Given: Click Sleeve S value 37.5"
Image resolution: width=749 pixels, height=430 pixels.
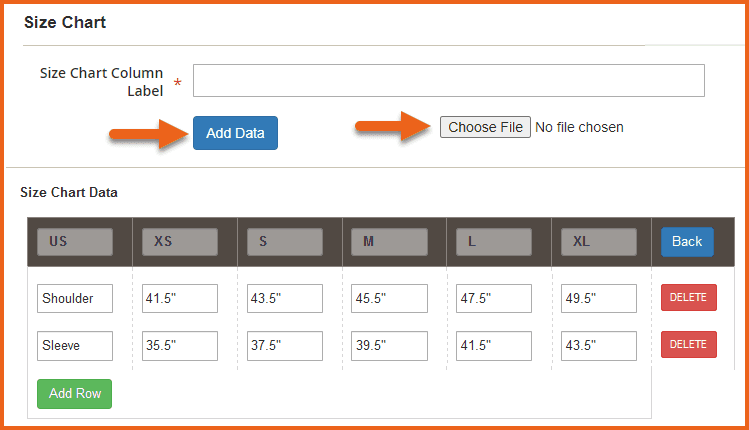Looking at the screenshot, I should coord(285,346).
